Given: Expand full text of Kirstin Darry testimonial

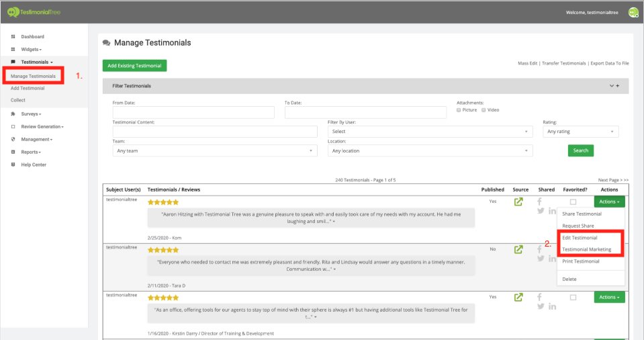Looking at the screenshot, I should 316,317.
